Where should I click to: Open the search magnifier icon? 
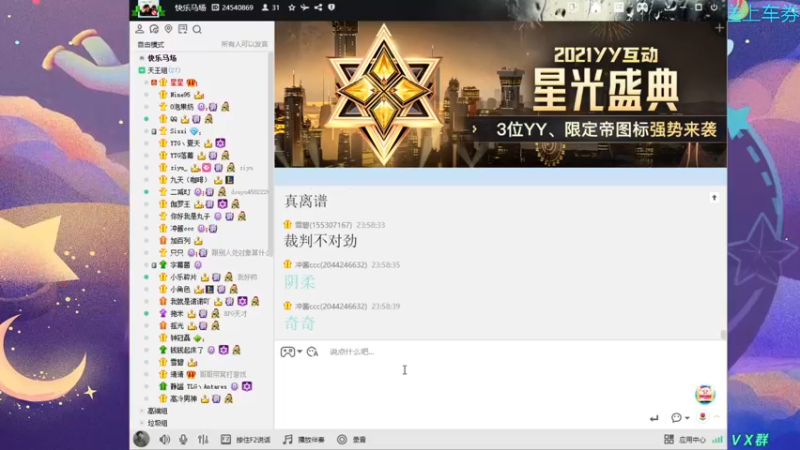pyautogui.click(x=197, y=30)
